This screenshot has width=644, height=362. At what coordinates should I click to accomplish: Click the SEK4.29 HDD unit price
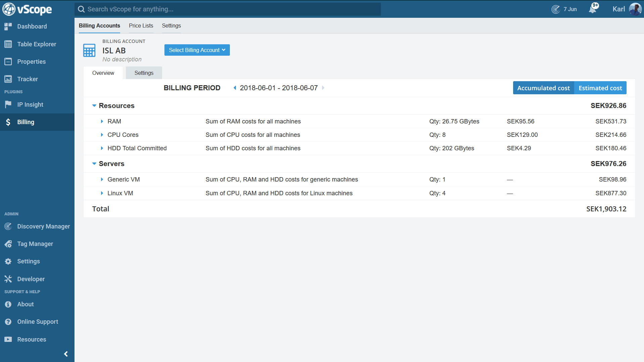pyautogui.click(x=519, y=148)
